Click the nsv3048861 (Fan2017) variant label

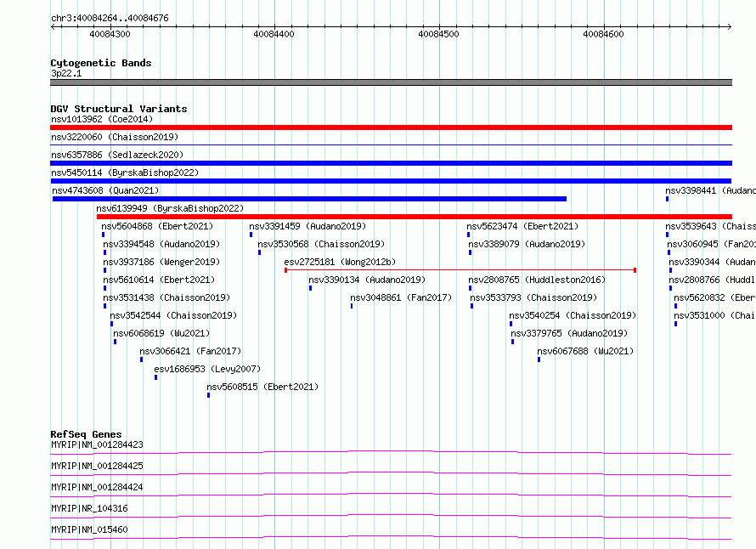(x=401, y=297)
